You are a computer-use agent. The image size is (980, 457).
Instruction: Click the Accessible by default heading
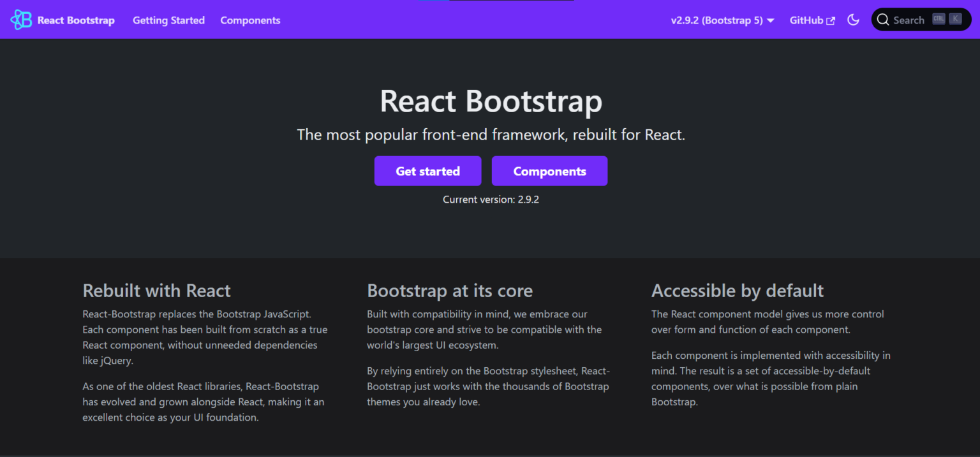(x=738, y=291)
